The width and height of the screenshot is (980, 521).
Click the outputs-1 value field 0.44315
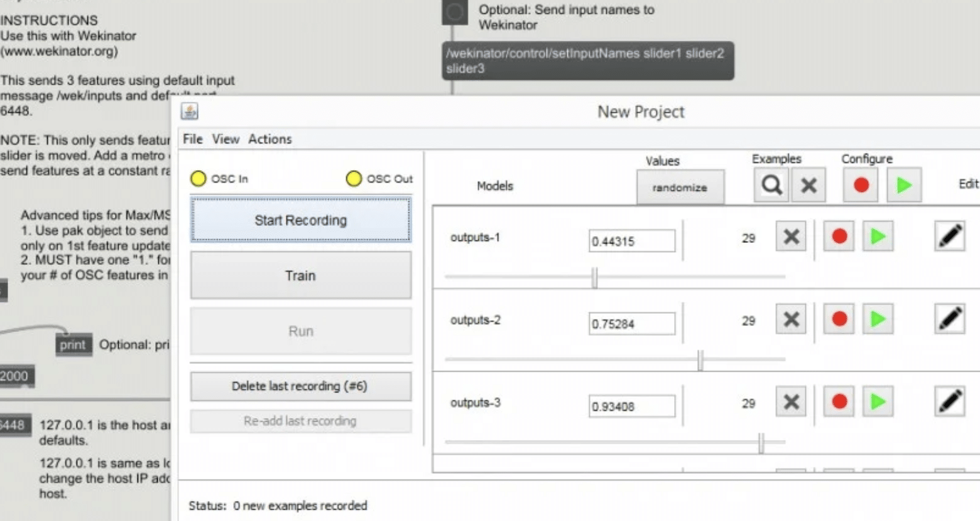pyautogui.click(x=632, y=241)
